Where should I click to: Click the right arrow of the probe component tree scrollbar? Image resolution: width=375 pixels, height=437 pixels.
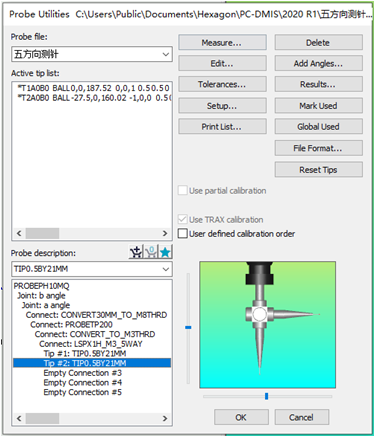(x=165, y=418)
